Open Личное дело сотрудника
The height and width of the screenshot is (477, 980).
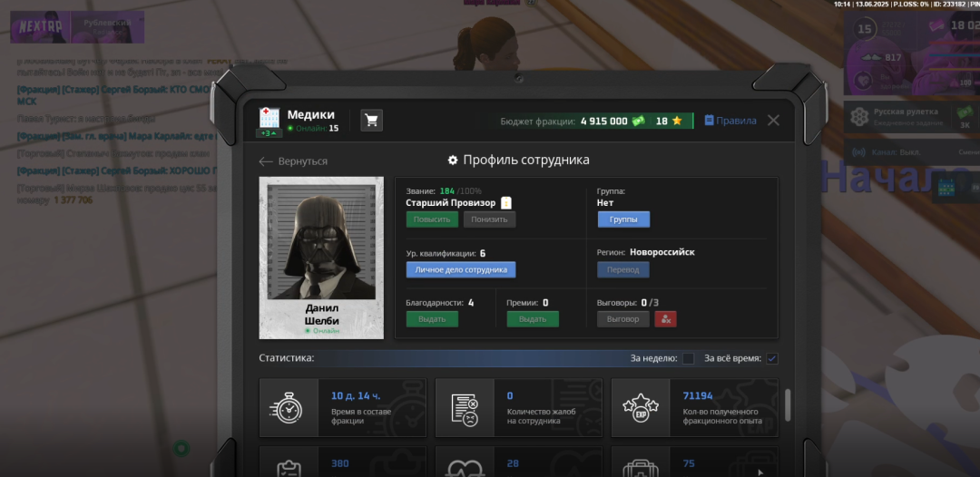[461, 269]
